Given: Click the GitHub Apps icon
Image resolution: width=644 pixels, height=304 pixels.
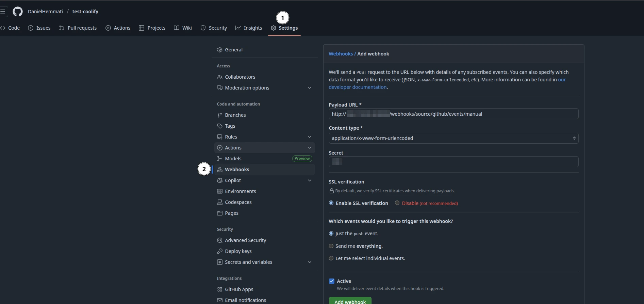Looking at the screenshot, I should 220,289.
